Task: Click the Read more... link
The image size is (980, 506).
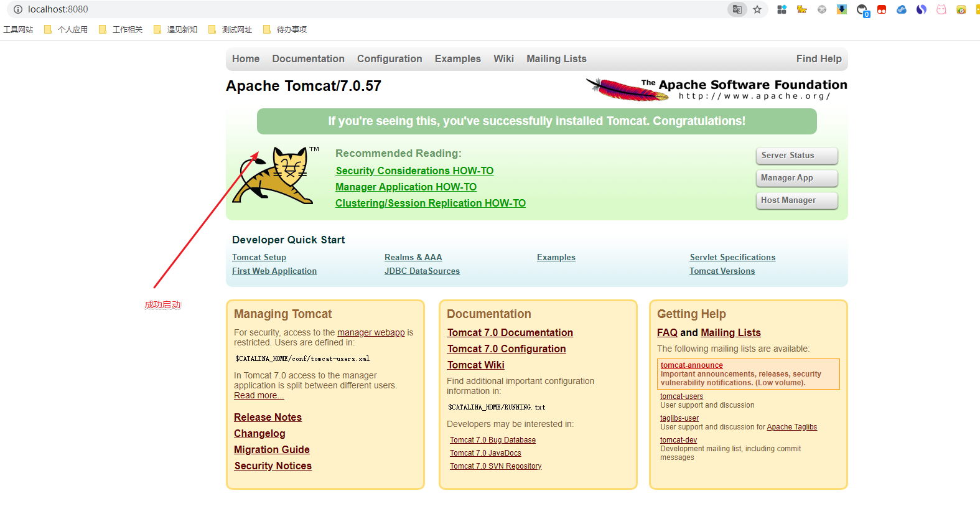Action: coord(259,396)
